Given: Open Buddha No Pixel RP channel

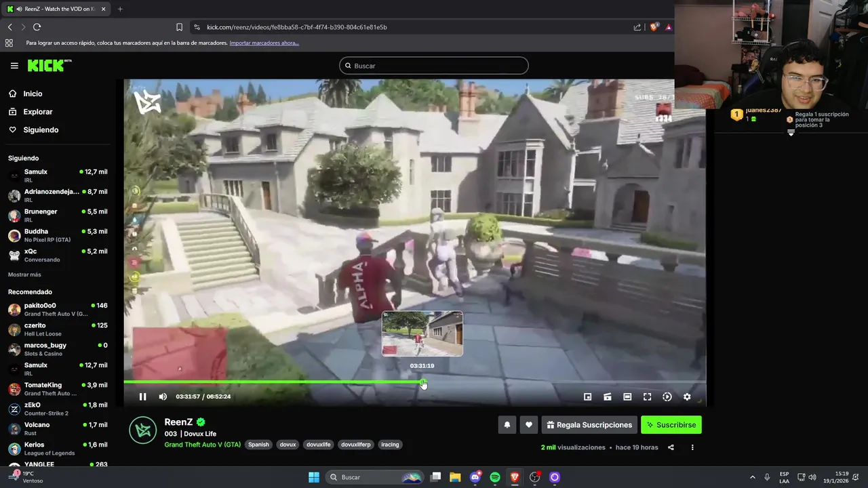Looking at the screenshot, I should [58, 235].
